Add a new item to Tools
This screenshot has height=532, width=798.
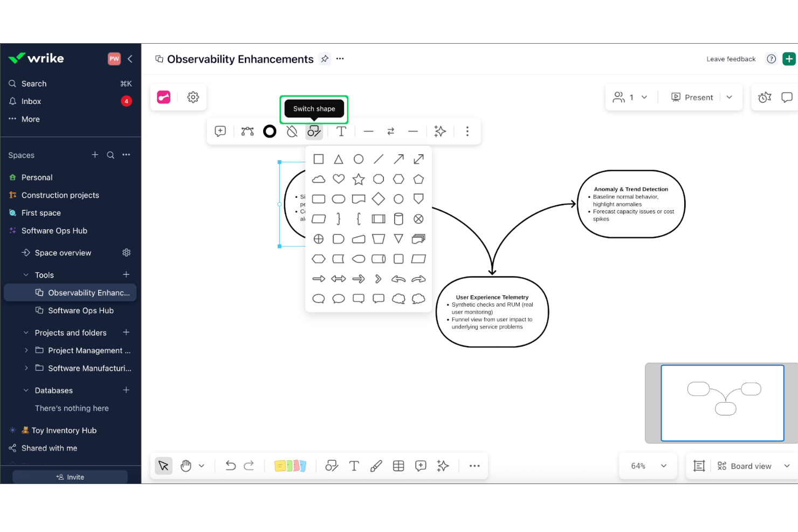126,275
